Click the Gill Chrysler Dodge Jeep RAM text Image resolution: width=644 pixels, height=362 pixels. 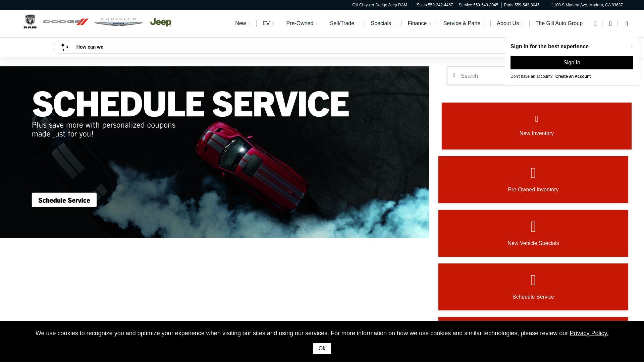(x=379, y=5)
